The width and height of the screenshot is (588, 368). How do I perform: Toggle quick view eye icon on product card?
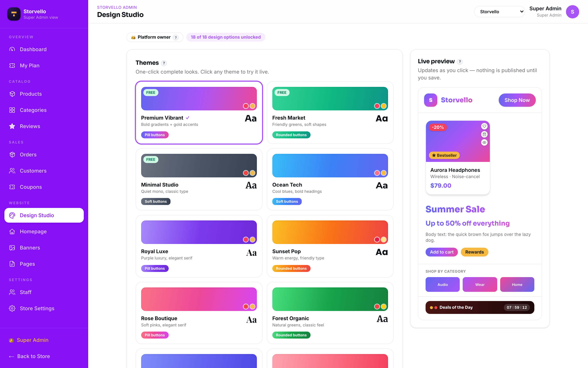pyautogui.click(x=484, y=142)
